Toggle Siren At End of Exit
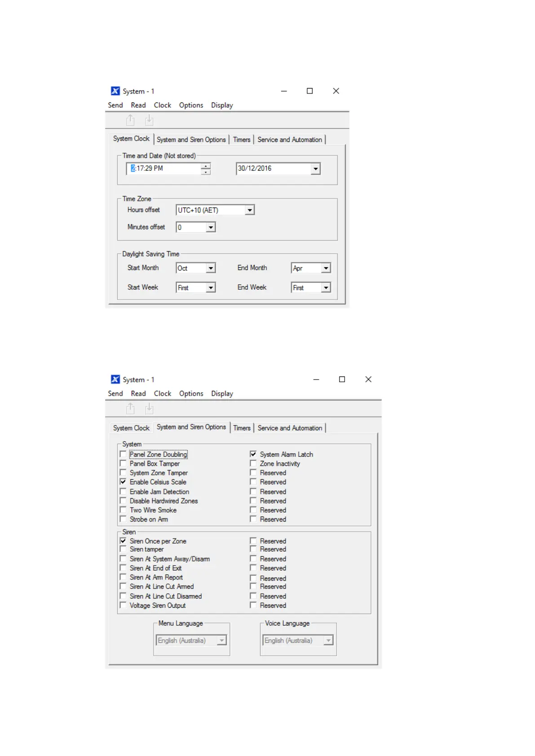Image resolution: width=535 pixels, height=756 pixels. click(x=123, y=568)
